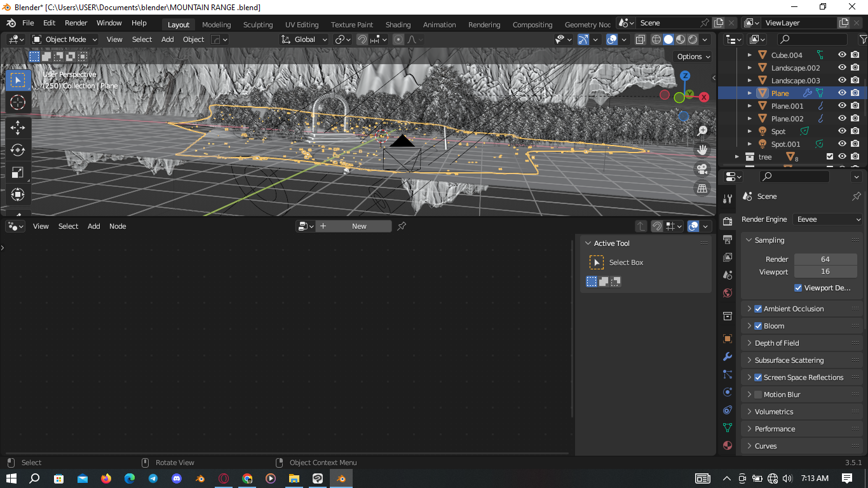Toggle the tree collection exclude checkbox

[x=829, y=157]
